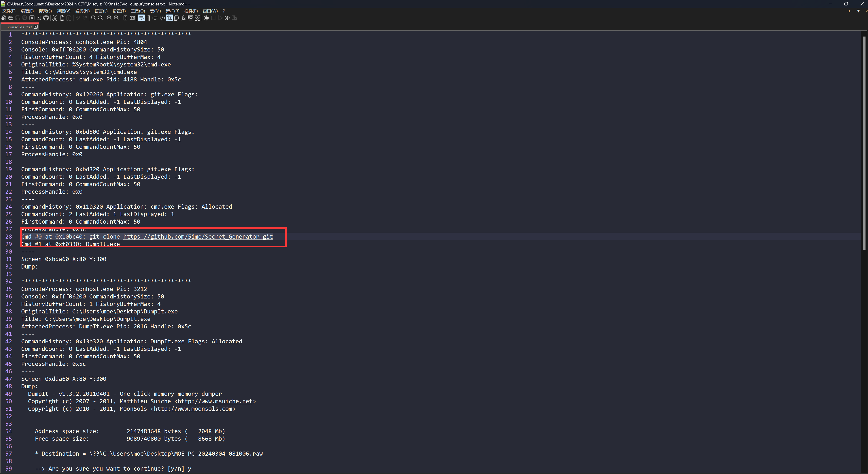Click the Zoom Out toolbar icon
Image resolution: width=868 pixels, height=474 pixels.
[117, 18]
